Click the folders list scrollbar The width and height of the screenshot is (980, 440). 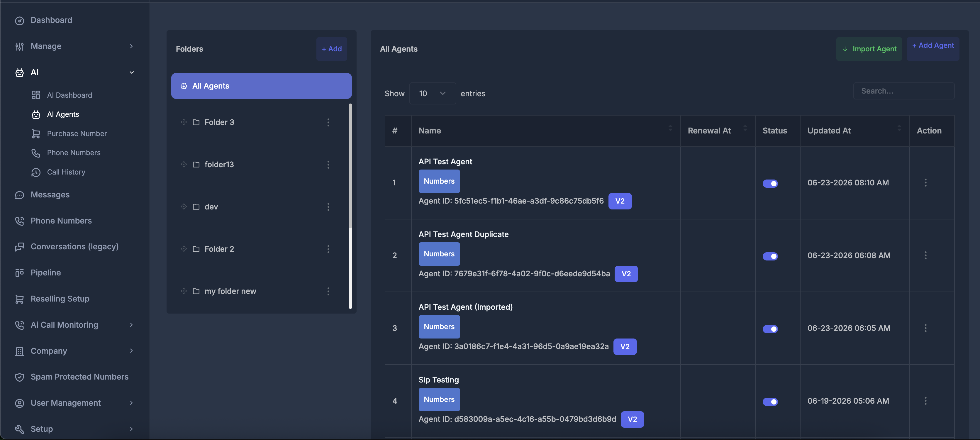(350, 206)
